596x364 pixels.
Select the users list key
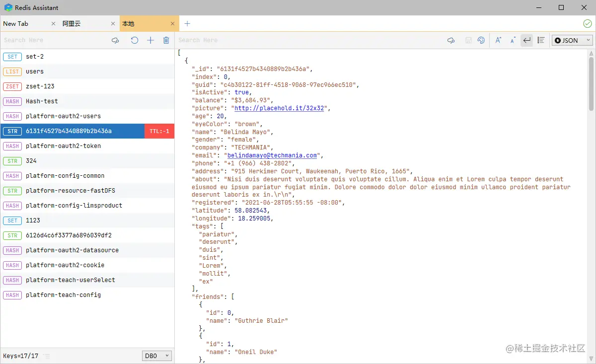click(87, 72)
